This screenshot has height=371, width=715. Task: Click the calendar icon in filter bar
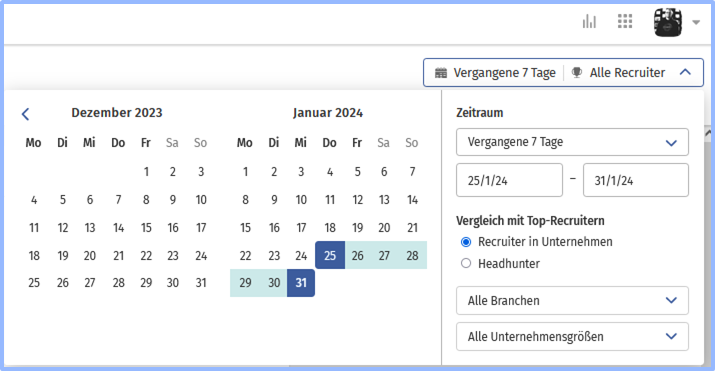(441, 73)
